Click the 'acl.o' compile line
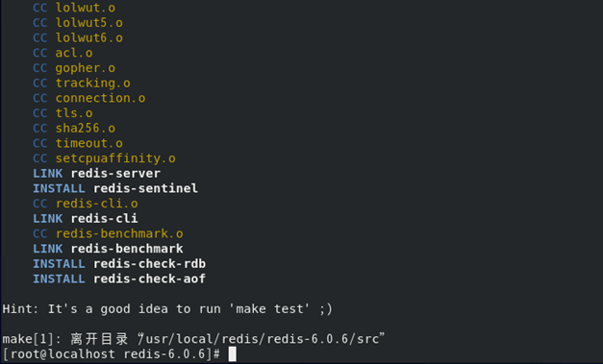 click(63, 53)
